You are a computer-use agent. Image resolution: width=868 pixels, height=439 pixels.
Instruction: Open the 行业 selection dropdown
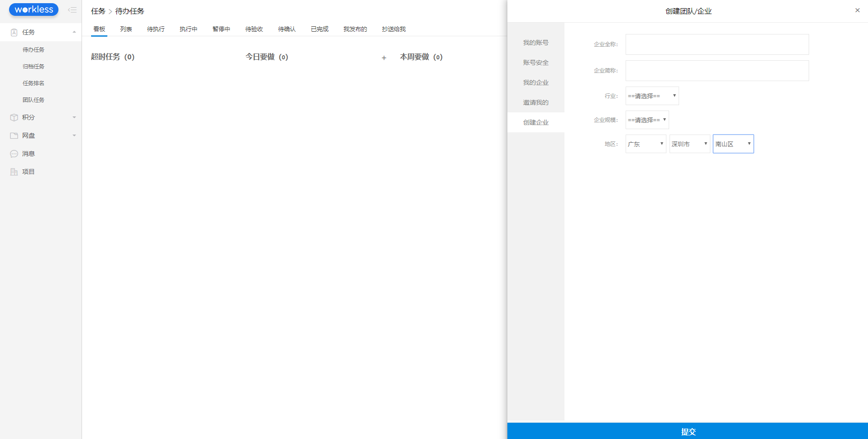[652, 96]
